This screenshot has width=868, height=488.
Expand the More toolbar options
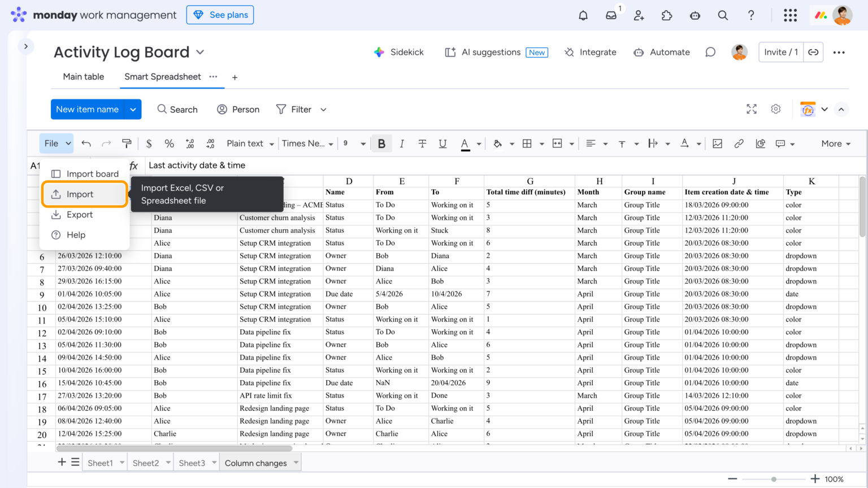(x=836, y=143)
